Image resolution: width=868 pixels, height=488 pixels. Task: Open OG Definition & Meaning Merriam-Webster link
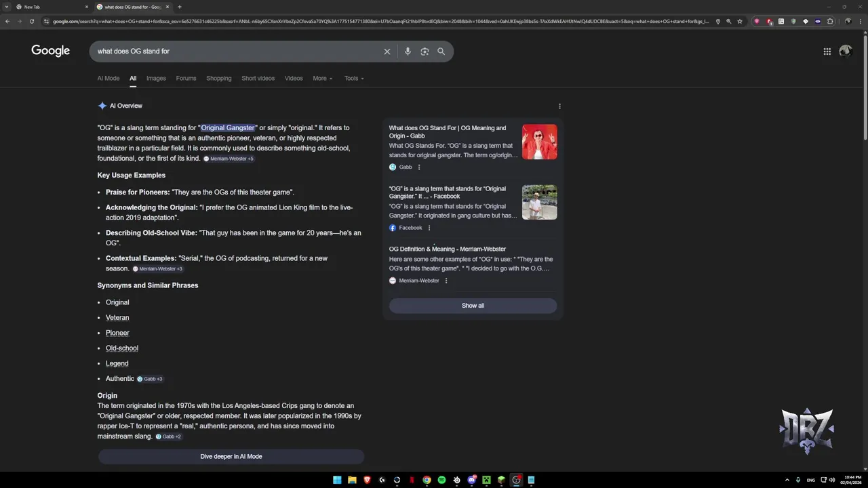point(448,249)
